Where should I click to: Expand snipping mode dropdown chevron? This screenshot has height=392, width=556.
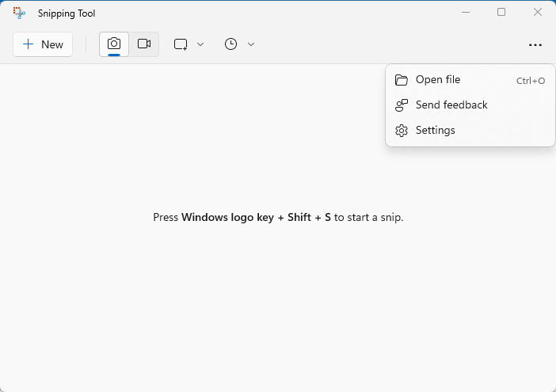[200, 44]
